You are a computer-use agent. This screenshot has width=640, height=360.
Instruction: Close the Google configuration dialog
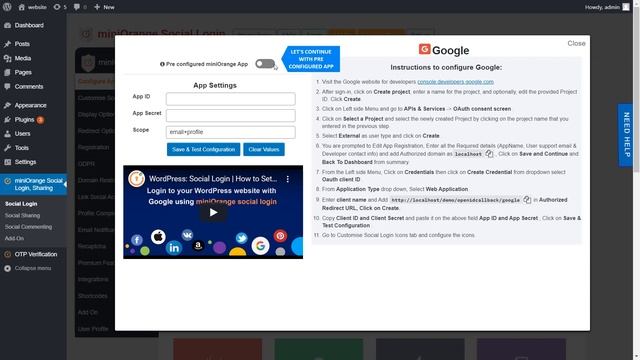(x=576, y=43)
